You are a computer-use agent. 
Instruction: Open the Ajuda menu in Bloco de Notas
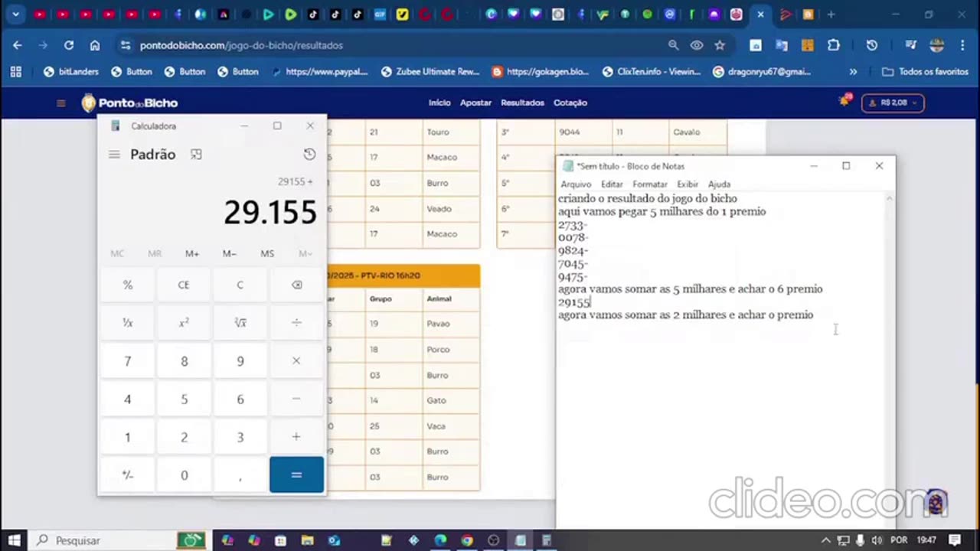(719, 184)
